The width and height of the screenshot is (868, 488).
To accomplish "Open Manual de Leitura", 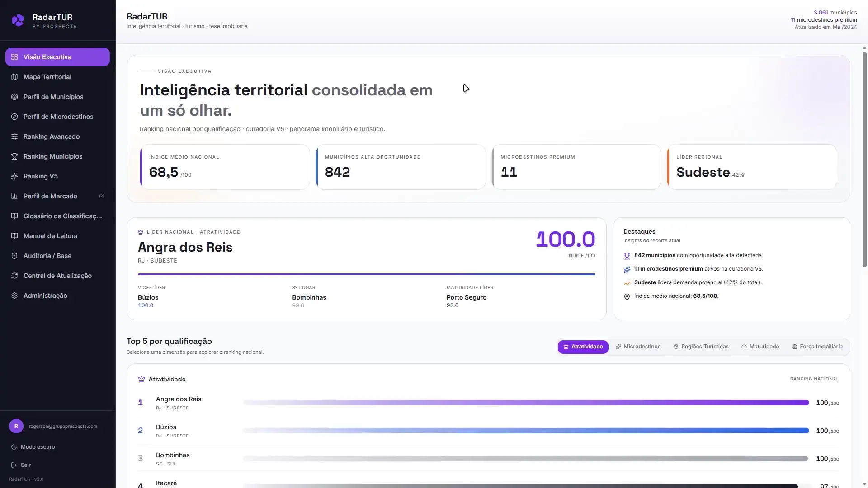I will (57, 236).
